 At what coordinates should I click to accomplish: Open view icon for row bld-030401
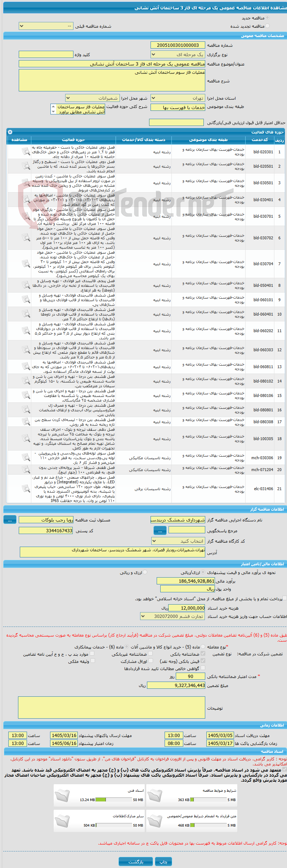coord(26,199)
